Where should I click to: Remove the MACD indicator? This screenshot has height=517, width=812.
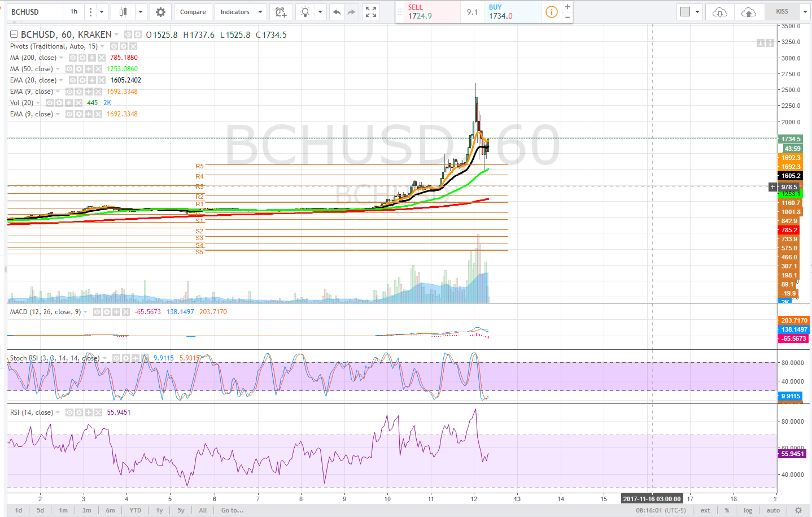125,312
